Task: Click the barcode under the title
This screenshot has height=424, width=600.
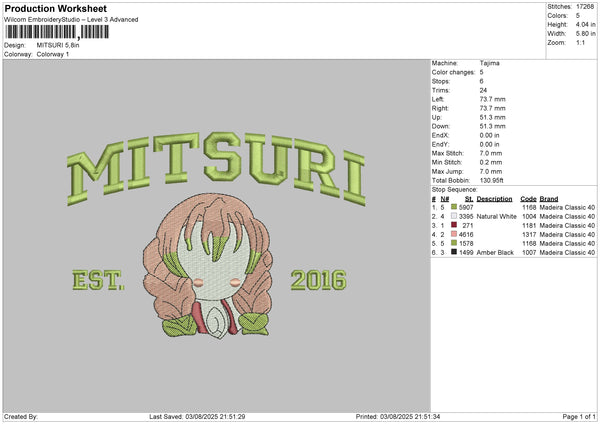Action: (57, 32)
